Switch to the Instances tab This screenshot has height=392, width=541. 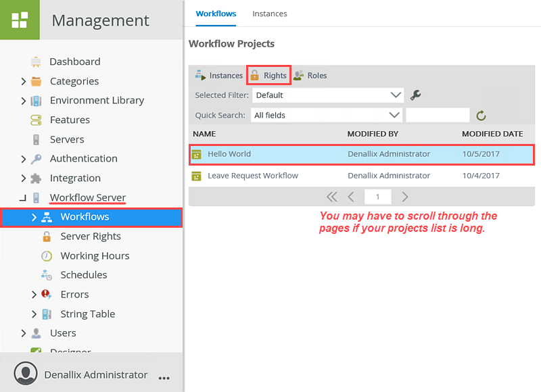click(269, 14)
